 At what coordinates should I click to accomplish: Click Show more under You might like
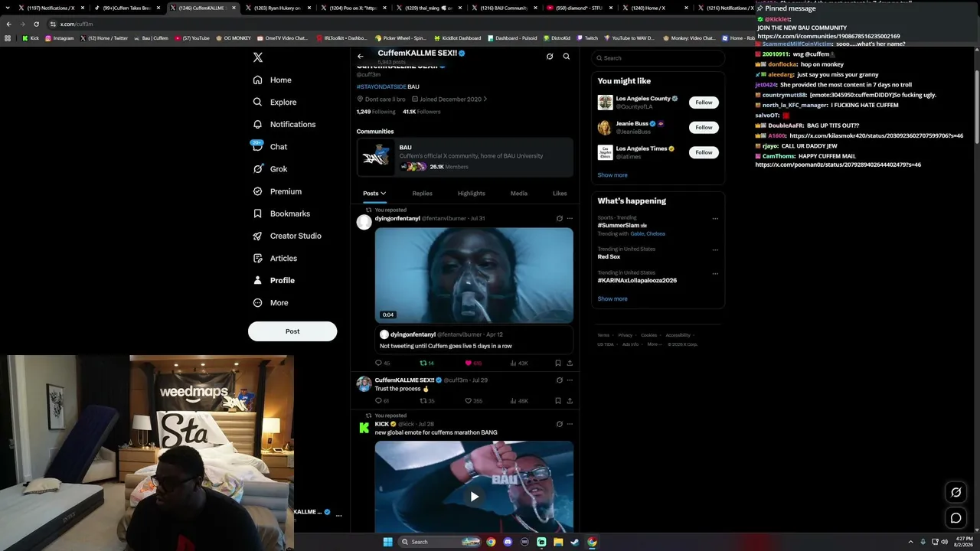click(x=612, y=174)
